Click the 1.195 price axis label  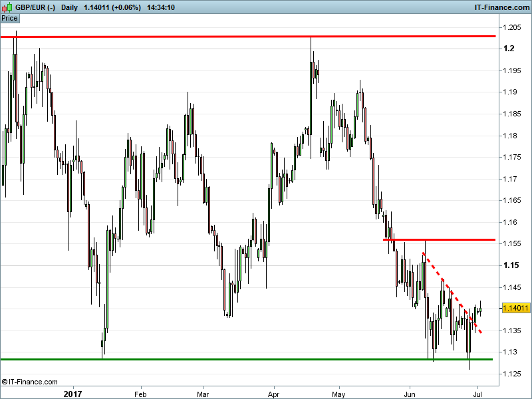tap(511, 70)
